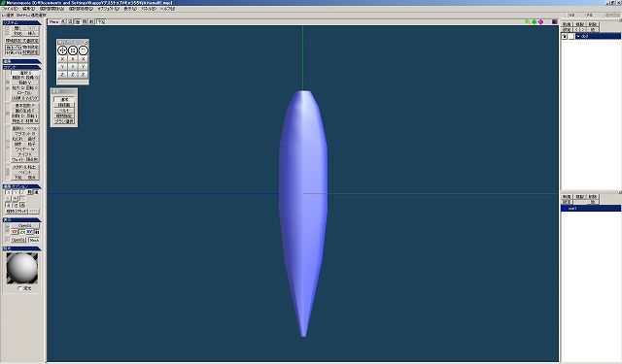Close the floating axis gizmo panel

(86, 42)
